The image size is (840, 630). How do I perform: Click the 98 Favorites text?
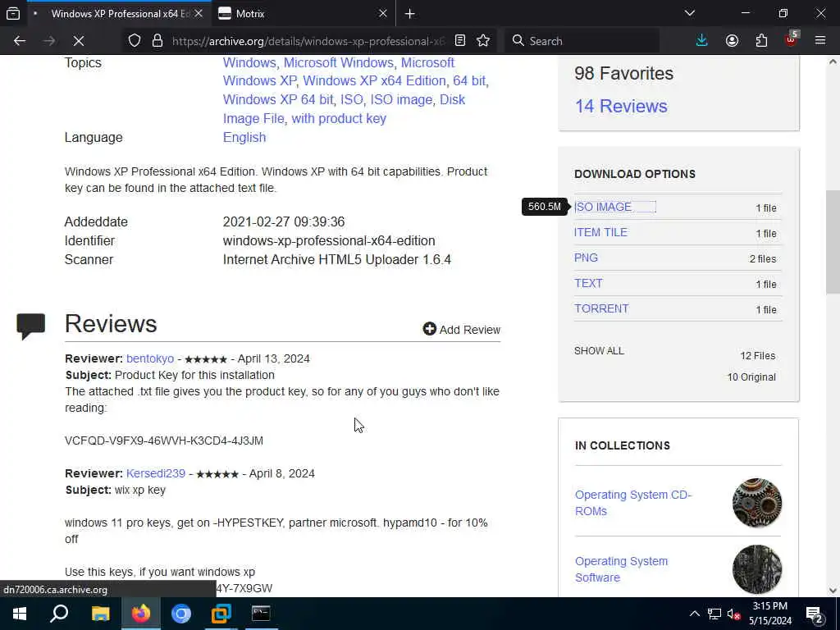point(623,73)
